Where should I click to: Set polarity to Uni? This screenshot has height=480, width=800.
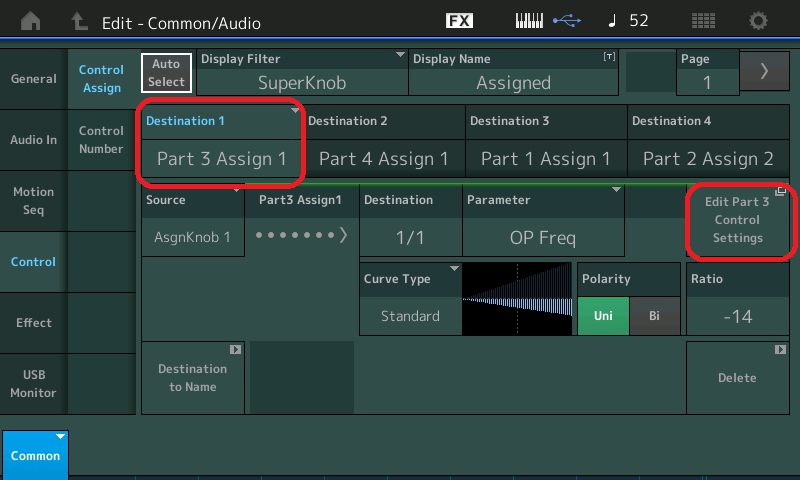click(x=603, y=316)
